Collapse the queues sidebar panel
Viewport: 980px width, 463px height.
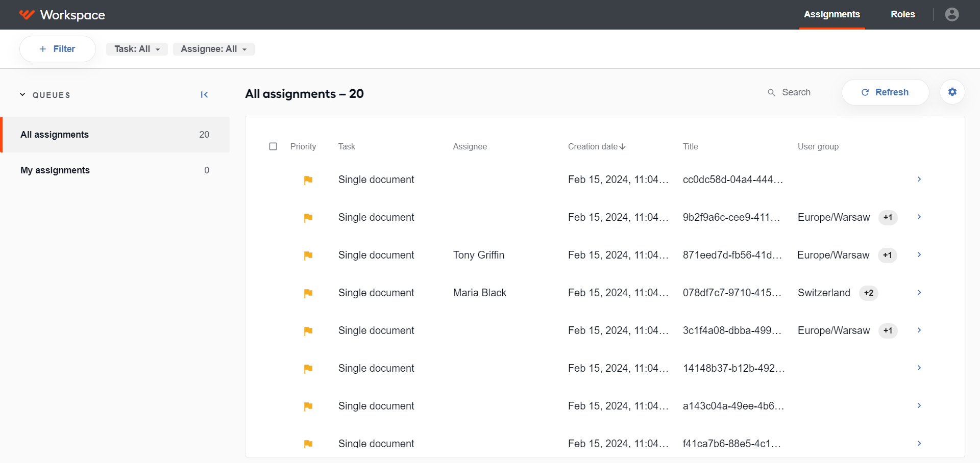204,95
